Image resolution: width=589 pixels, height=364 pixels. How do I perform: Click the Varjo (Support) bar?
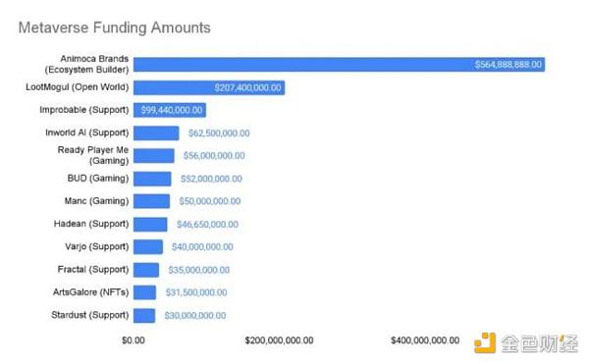click(x=148, y=247)
